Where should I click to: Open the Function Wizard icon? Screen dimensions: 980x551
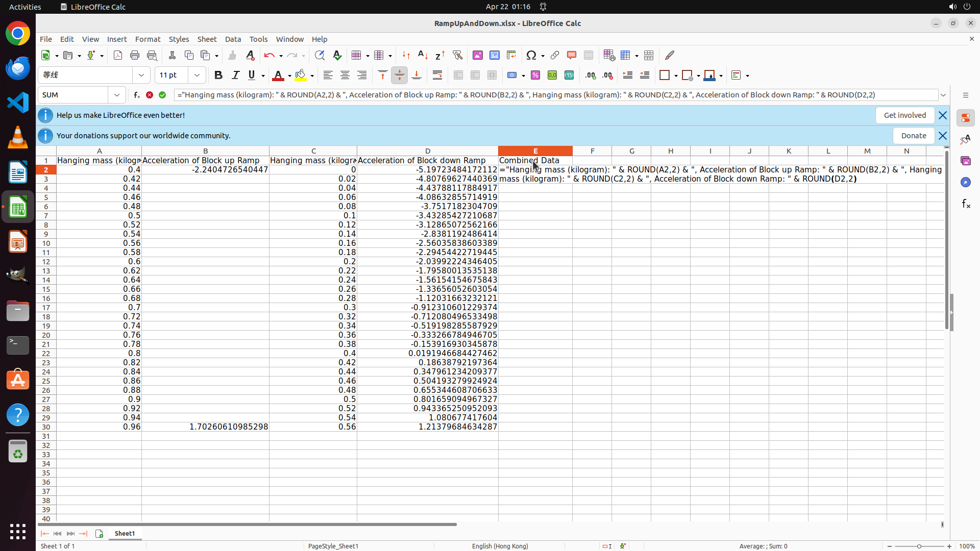tap(136, 95)
